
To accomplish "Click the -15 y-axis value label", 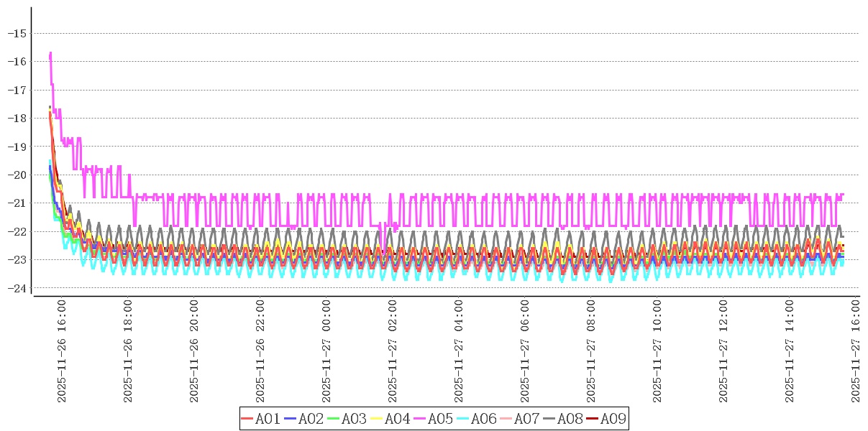I will tap(17, 33).
